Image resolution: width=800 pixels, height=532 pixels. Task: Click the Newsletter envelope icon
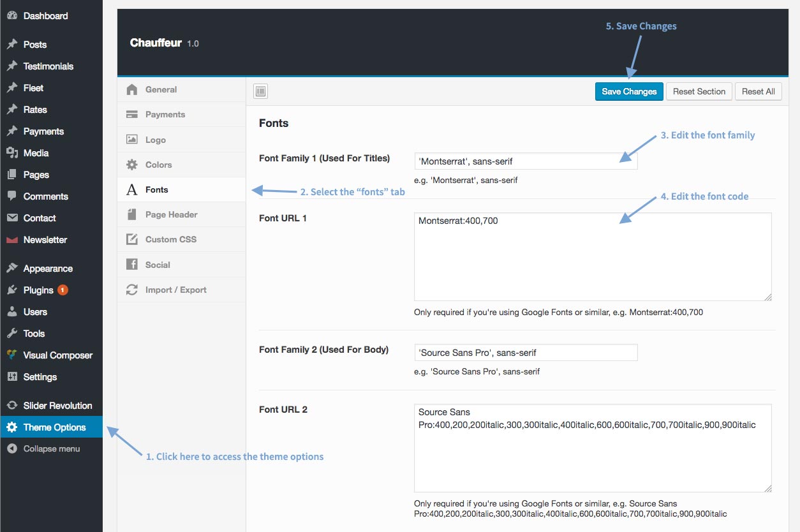click(x=11, y=240)
